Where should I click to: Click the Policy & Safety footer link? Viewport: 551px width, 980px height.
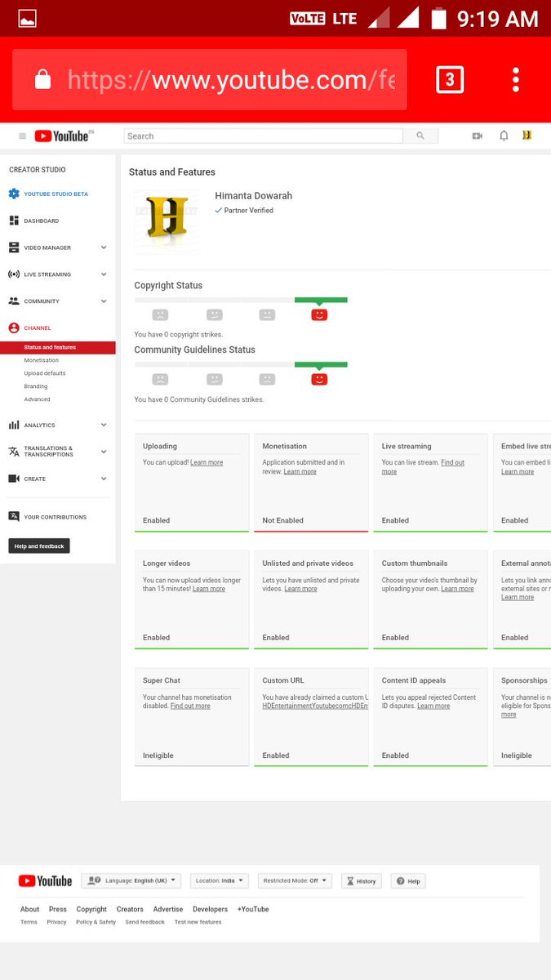(x=96, y=922)
